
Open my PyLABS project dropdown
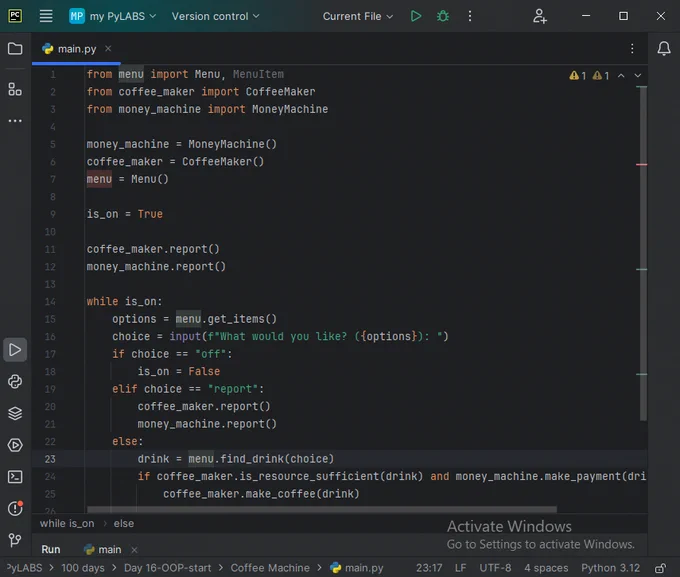[x=113, y=16]
